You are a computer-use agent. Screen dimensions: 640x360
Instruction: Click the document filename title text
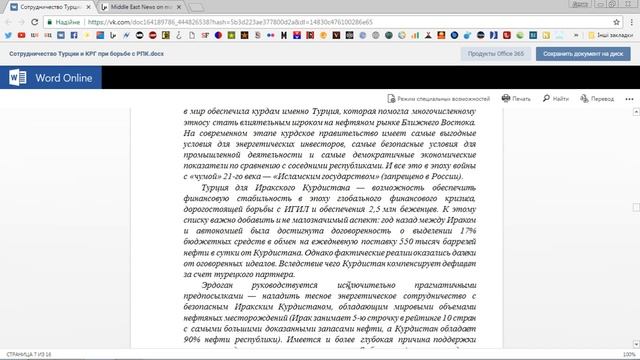pyautogui.click(x=86, y=54)
